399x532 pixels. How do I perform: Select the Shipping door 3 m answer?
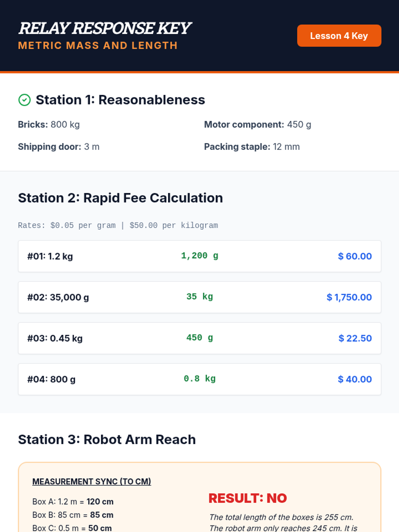tap(59, 147)
